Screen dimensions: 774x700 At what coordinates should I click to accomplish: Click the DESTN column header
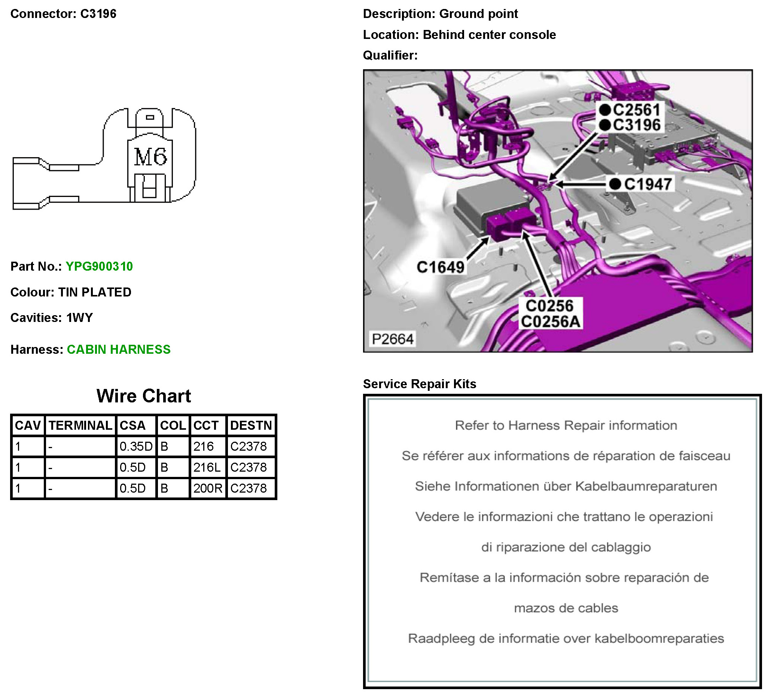(x=251, y=426)
